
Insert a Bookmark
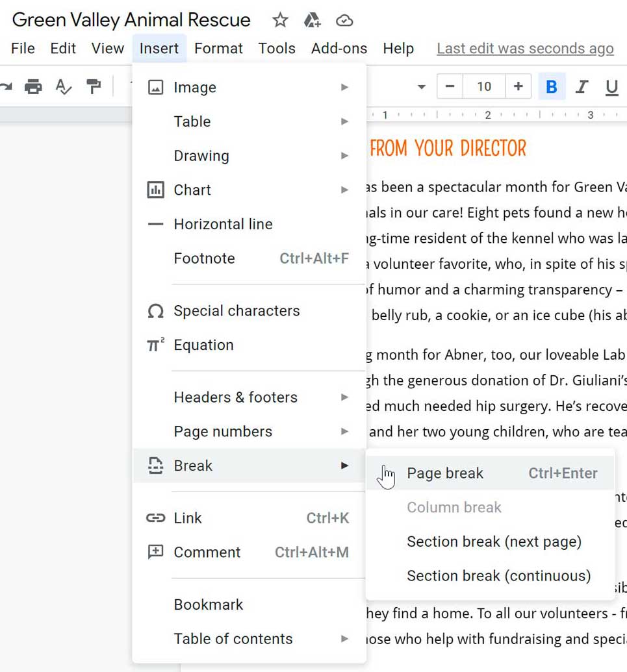[249, 604]
